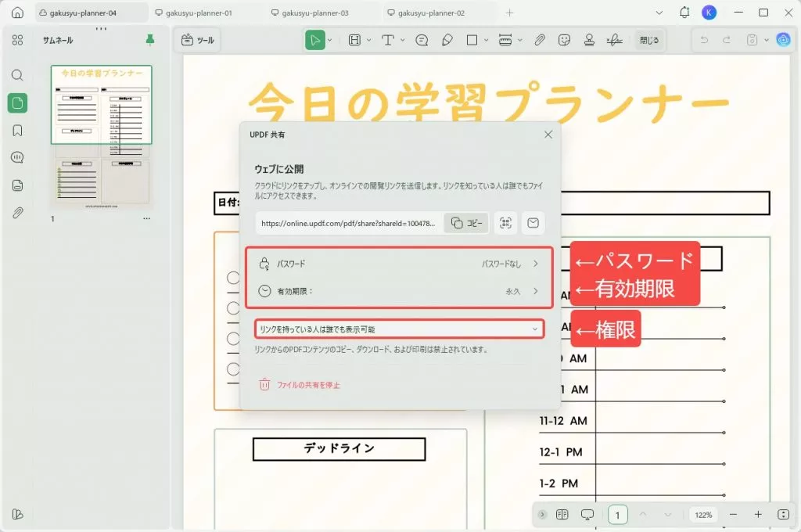Viewport: 801px width, 532px height.
Task: Show the QR code for the share link
Action: [x=505, y=223]
